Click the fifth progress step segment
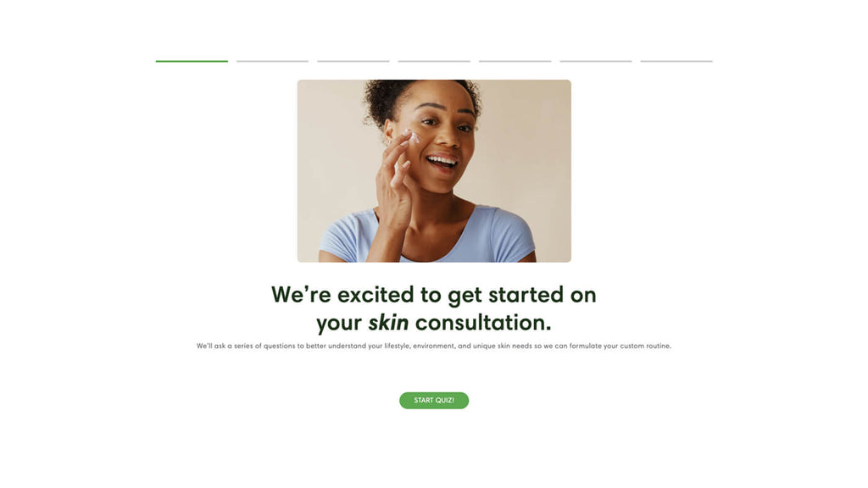This screenshot has height=488, width=868. 515,61
